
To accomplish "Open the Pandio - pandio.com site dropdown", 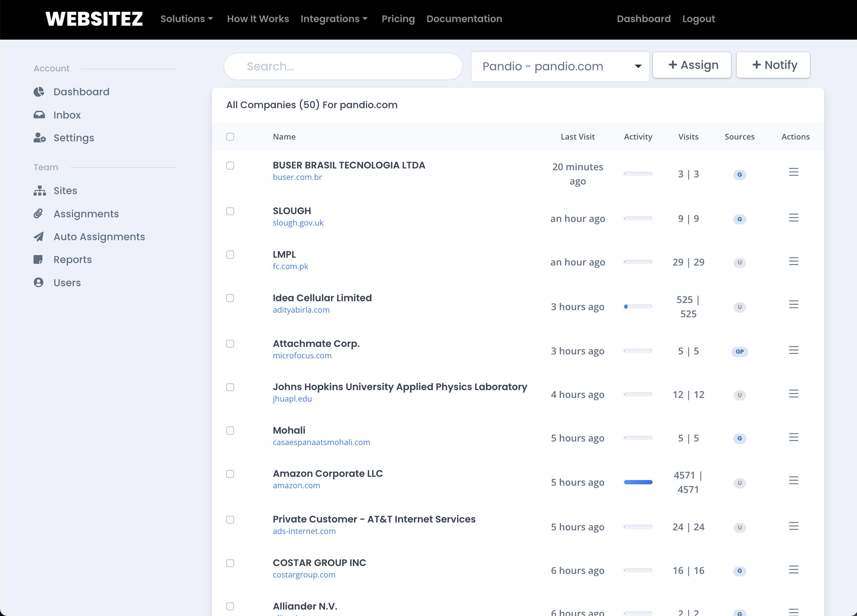I will [x=560, y=66].
